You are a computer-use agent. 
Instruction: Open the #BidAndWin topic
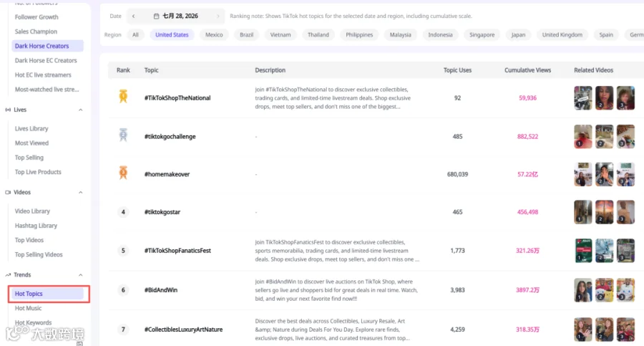click(161, 290)
